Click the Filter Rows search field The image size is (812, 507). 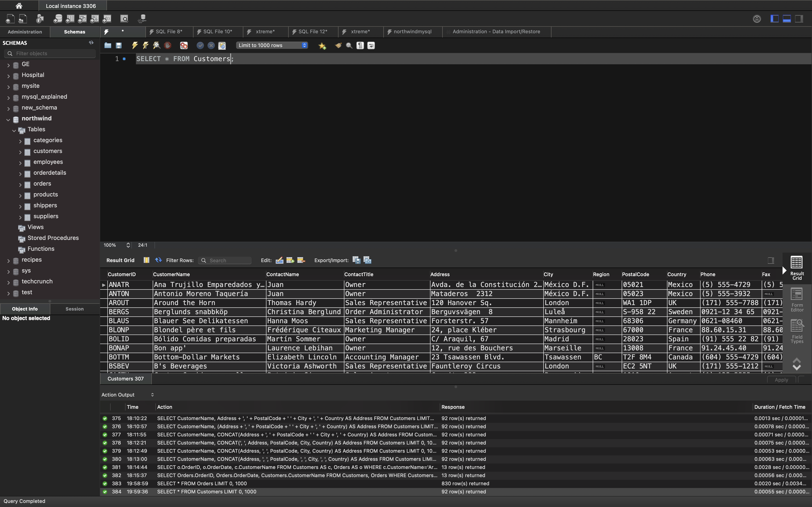pos(228,261)
